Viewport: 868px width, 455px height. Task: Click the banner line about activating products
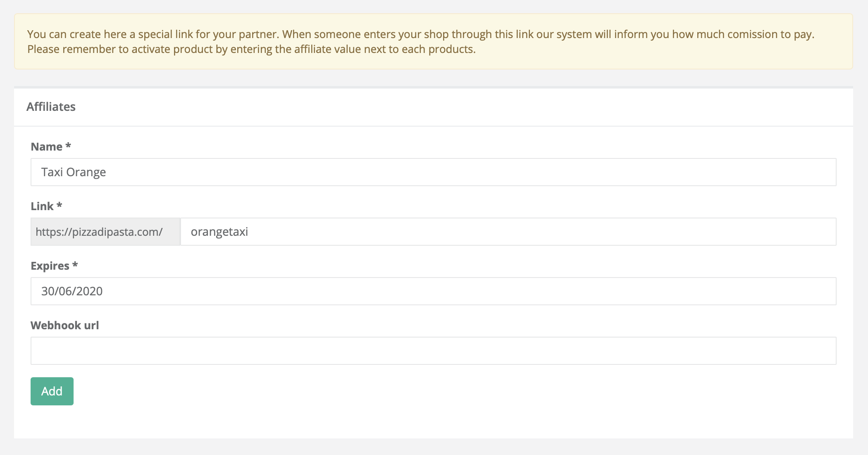(251, 49)
